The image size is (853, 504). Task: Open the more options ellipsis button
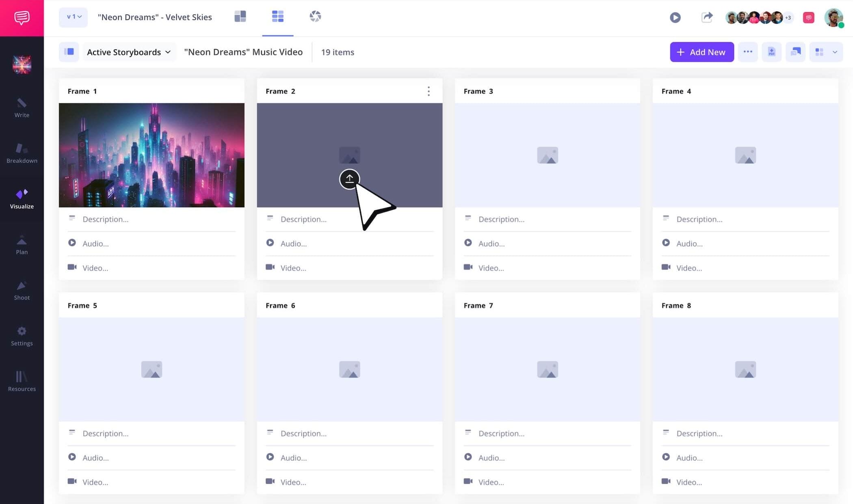click(x=747, y=52)
